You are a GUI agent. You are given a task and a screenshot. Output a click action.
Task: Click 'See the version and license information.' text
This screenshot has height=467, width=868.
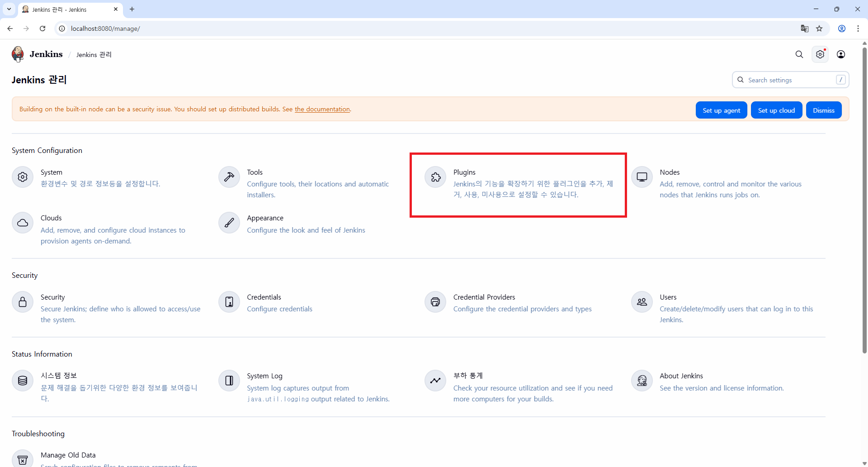722,388
